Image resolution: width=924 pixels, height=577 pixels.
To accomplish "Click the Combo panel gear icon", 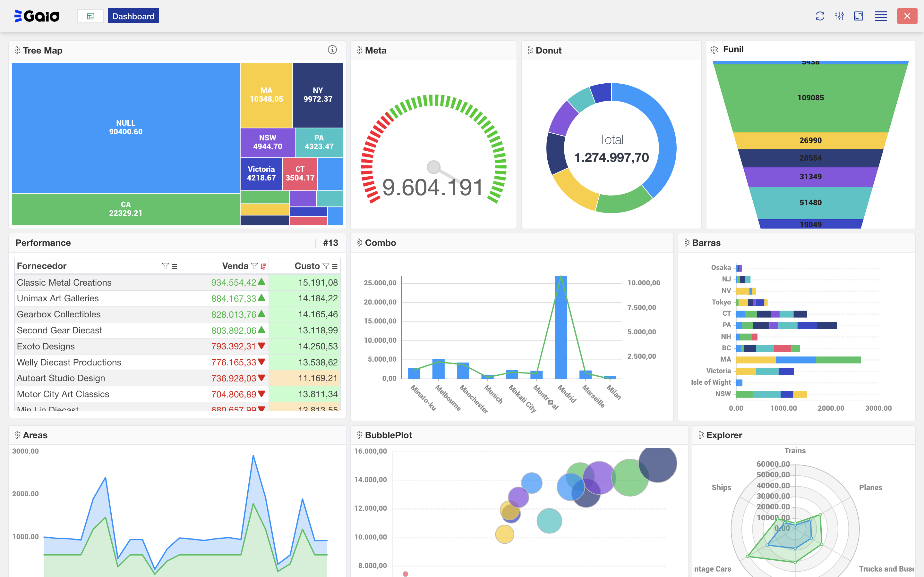I will [360, 243].
